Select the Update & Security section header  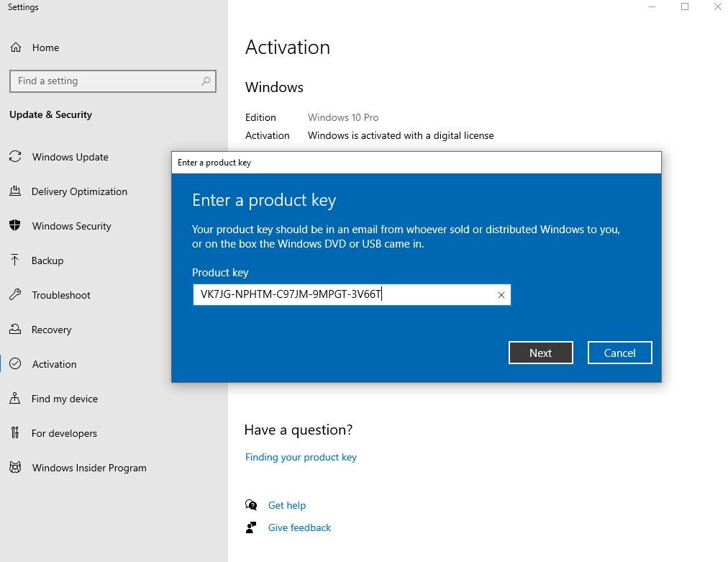point(50,114)
